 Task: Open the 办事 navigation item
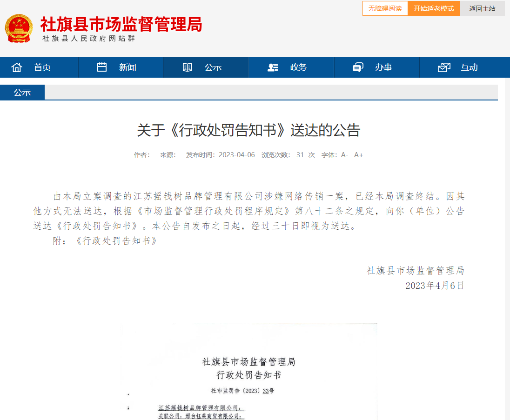point(383,67)
